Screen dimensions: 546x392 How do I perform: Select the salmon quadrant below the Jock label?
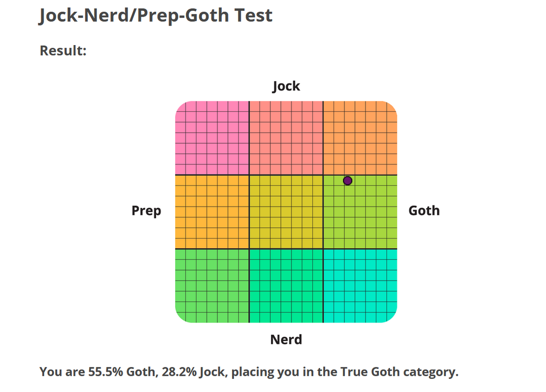[x=286, y=138]
